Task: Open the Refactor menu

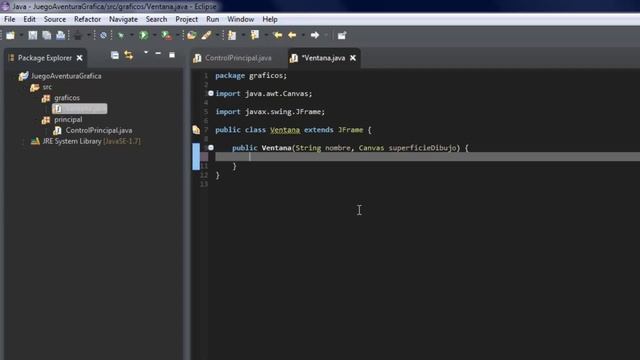Action: pos(87,19)
